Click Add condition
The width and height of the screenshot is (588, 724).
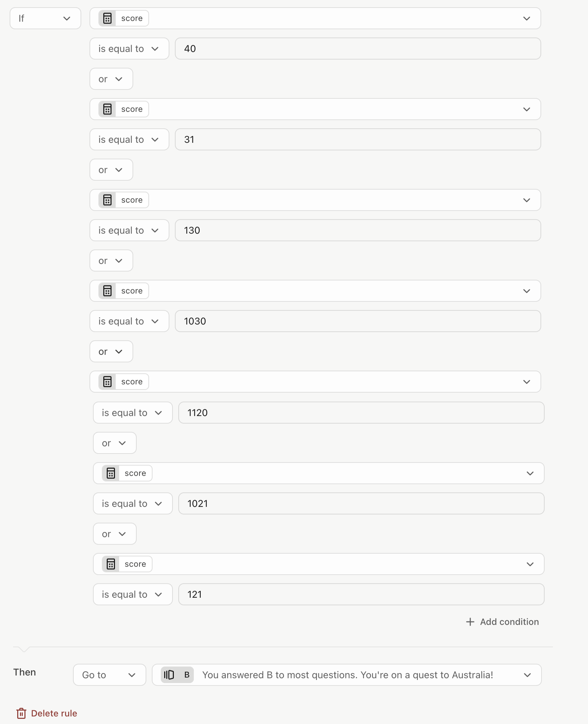point(503,622)
